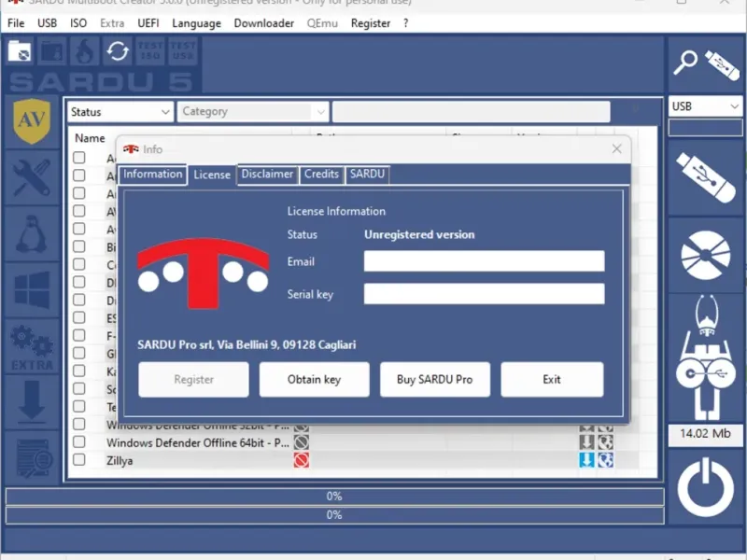Switch to the Credits tab

[321, 174]
